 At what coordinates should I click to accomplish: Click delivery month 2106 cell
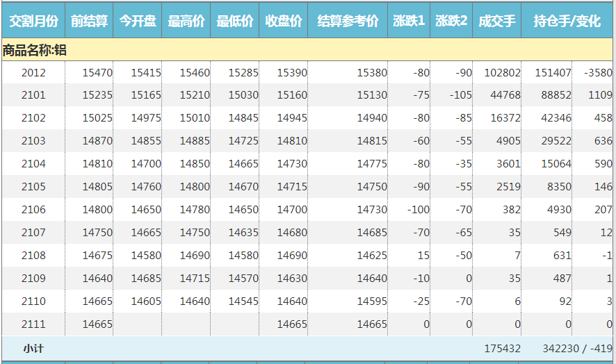tap(33, 210)
